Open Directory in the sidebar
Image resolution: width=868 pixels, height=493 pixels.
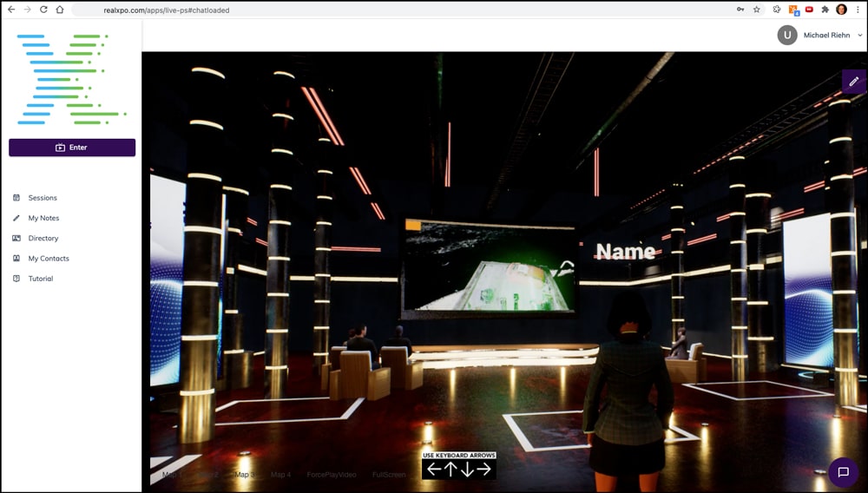pyautogui.click(x=43, y=238)
